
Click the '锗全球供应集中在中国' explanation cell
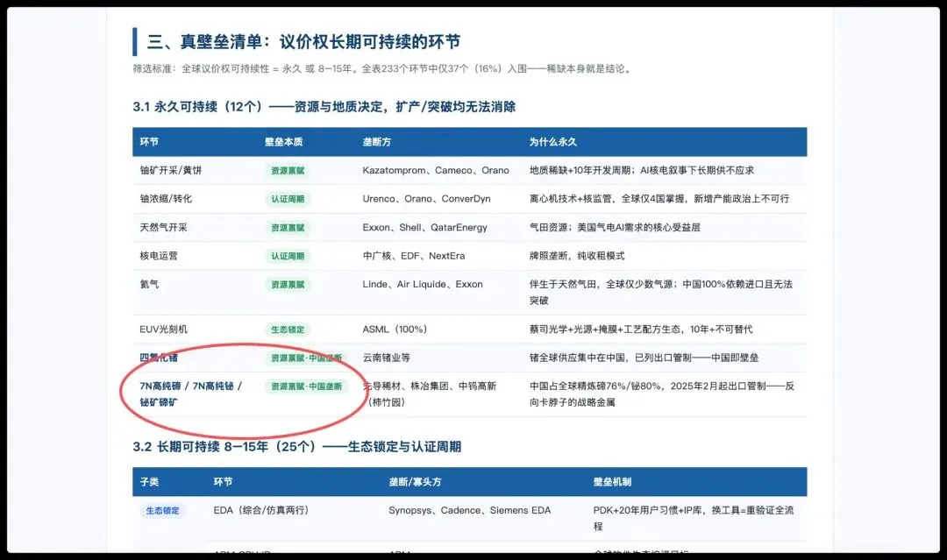click(x=644, y=358)
